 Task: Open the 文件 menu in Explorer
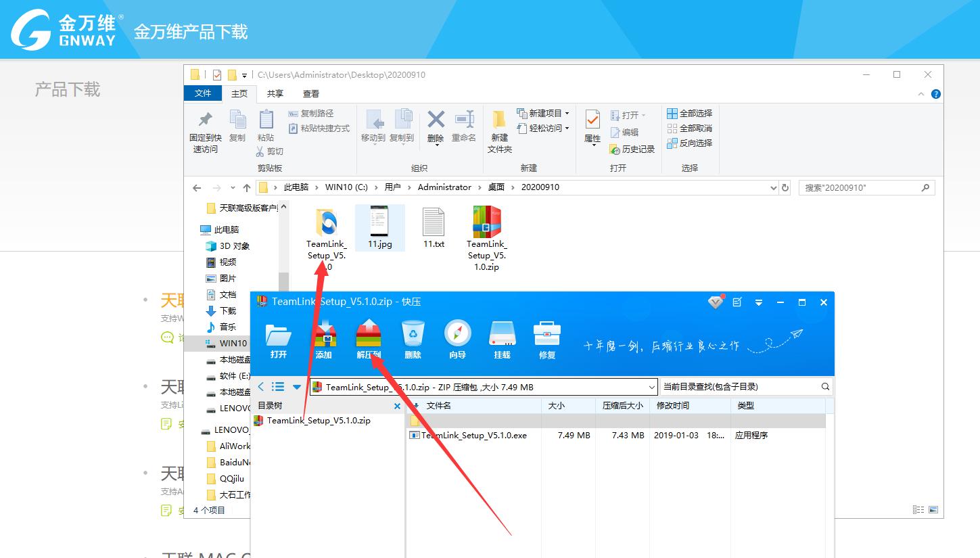[x=203, y=93]
